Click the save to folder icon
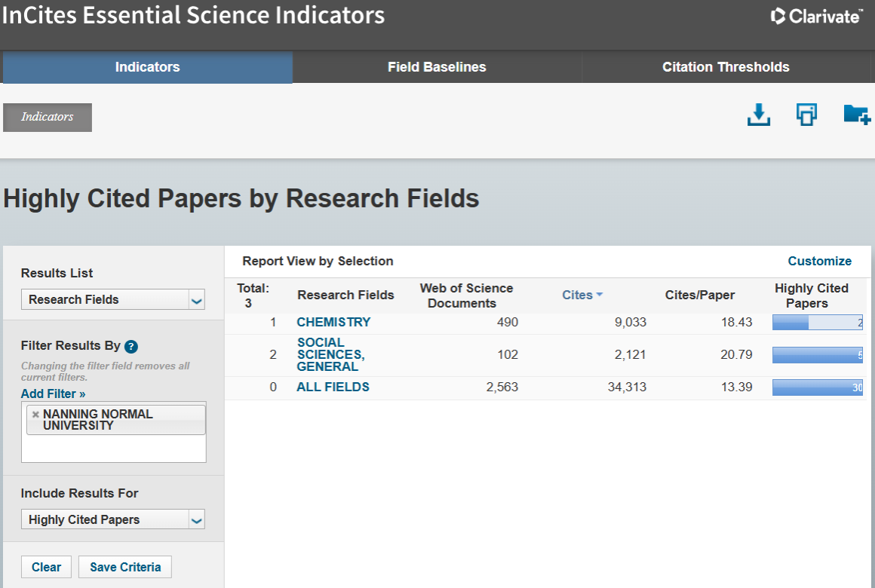Viewport: 875px width, 588px height. tap(856, 115)
